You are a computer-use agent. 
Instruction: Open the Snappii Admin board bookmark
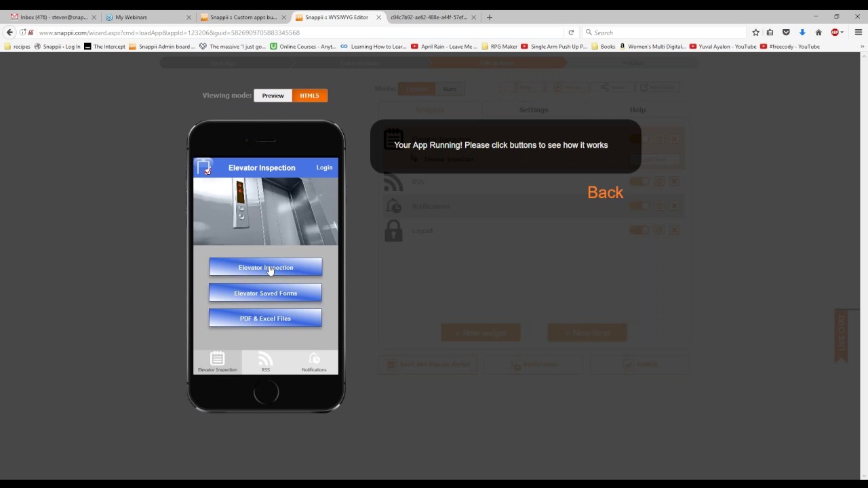click(x=162, y=47)
